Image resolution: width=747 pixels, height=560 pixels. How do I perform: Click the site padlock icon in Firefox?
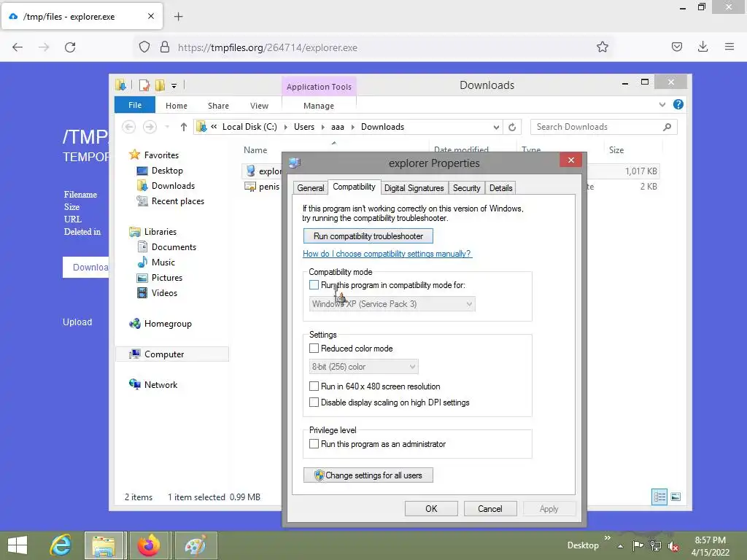point(165,47)
